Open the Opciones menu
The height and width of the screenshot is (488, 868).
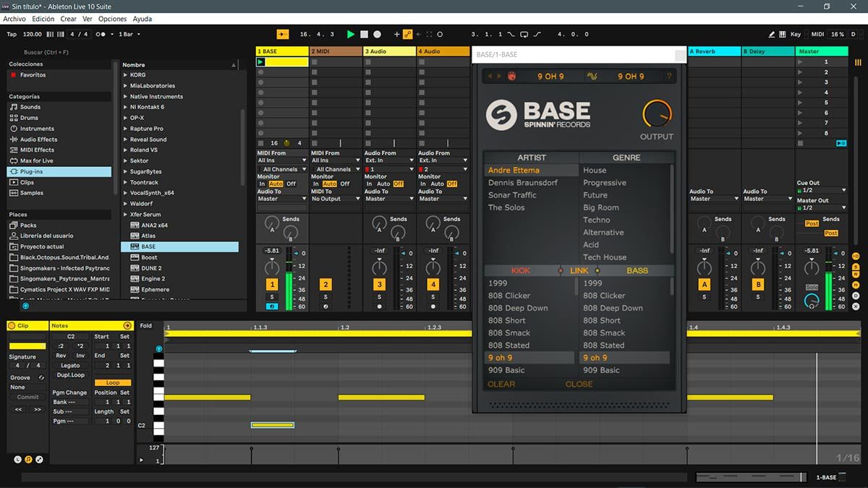click(112, 19)
